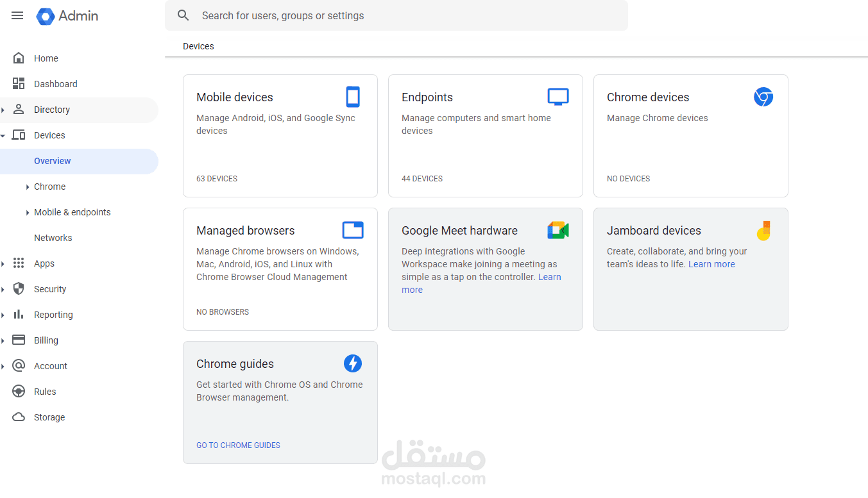868x498 pixels.
Task: Click the Account at-sign icon
Action: pyautogui.click(x=19, y=366)
